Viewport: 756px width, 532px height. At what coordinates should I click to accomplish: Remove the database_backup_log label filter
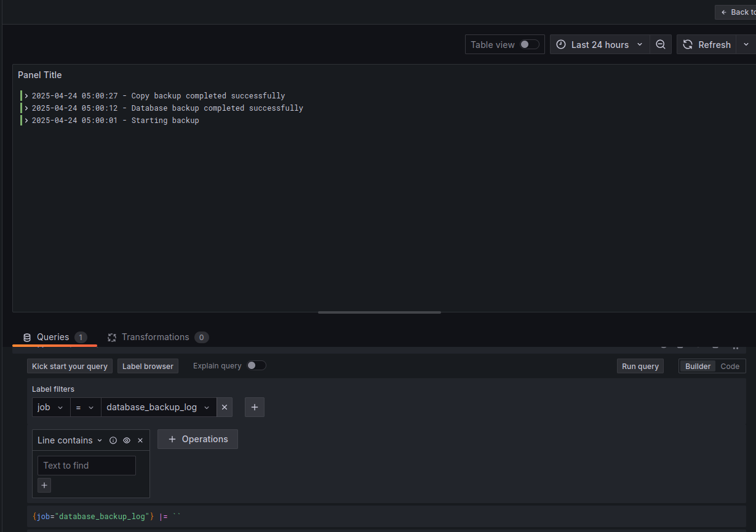[225, 407]
